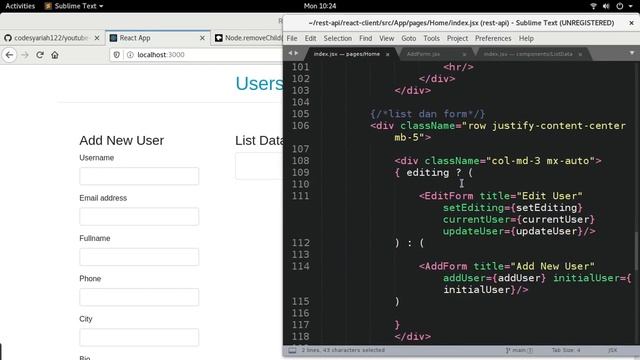Click line number 114 in the gutter
Image resolution: width=640 pixels, height=360 pixels.
coord(300,266)
